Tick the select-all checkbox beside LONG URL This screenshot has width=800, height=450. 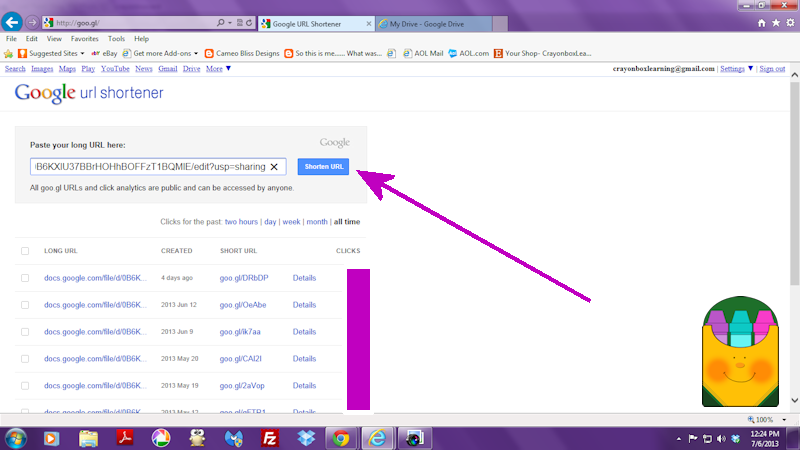coord(25,251)
